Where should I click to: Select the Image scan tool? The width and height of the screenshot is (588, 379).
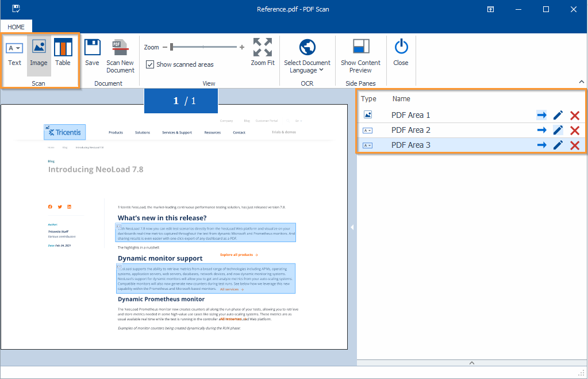tap(39, 55)
